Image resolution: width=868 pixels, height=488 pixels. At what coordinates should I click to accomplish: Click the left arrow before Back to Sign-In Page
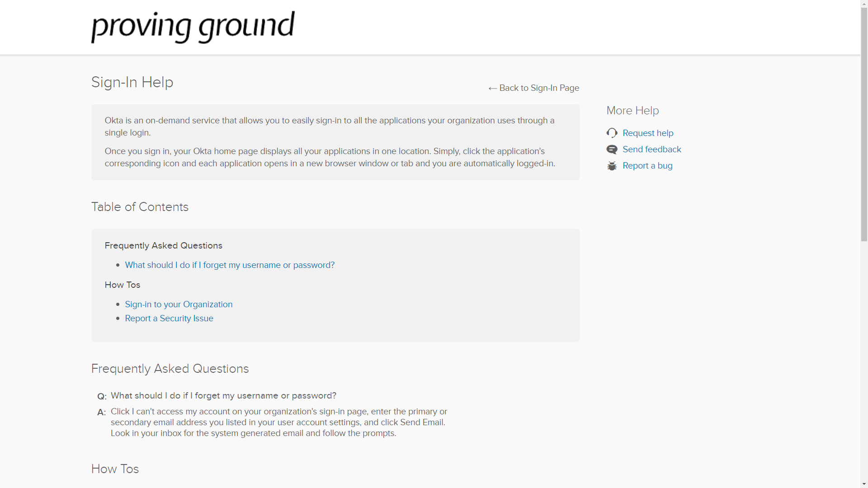coord(493,88)
